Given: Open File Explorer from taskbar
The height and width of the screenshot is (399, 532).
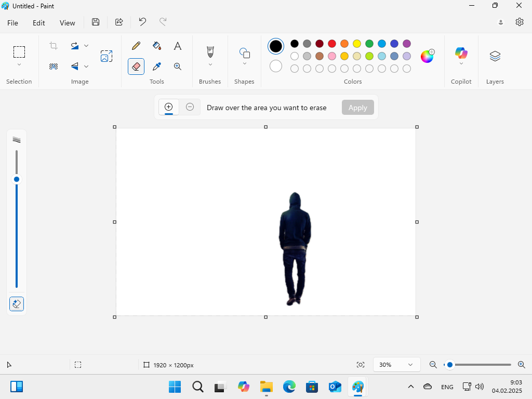Looking at the screenshot, I should [x=267, y=387].
